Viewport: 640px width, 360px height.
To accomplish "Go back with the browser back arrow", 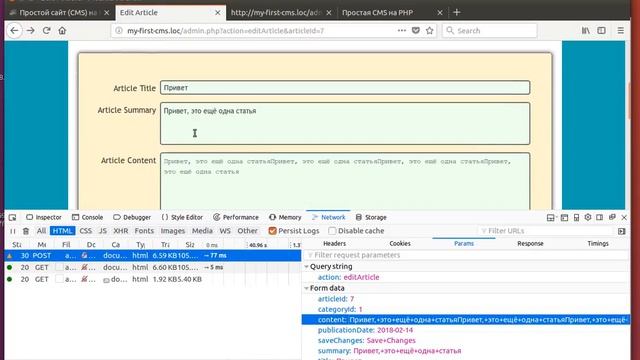I will pyautogui.click(x=14, y=31).
